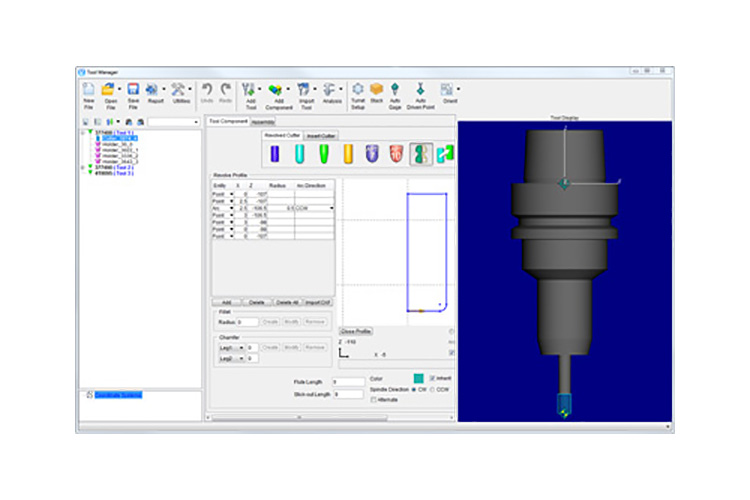
Task: Click the Import Dxf button
Action: point(318,302)
